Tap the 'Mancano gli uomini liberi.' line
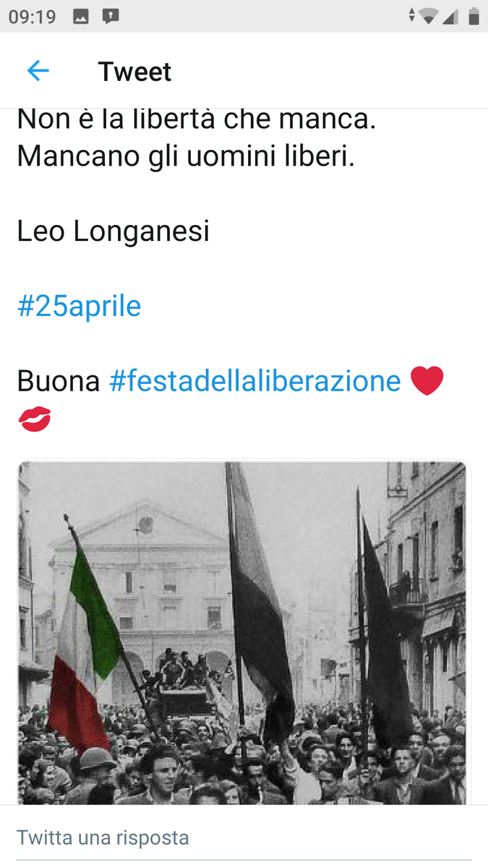 [x=186, y=156]
